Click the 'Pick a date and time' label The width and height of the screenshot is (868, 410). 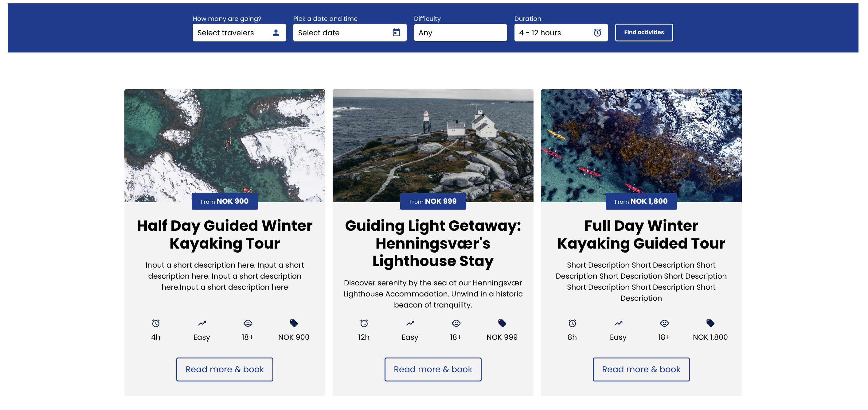coord(326,18)
